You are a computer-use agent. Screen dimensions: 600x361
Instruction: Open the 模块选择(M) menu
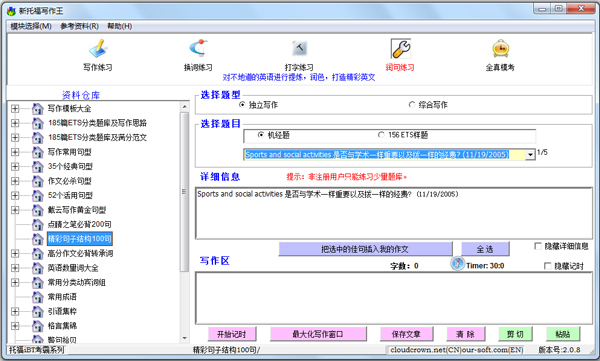tap(31, 26)
